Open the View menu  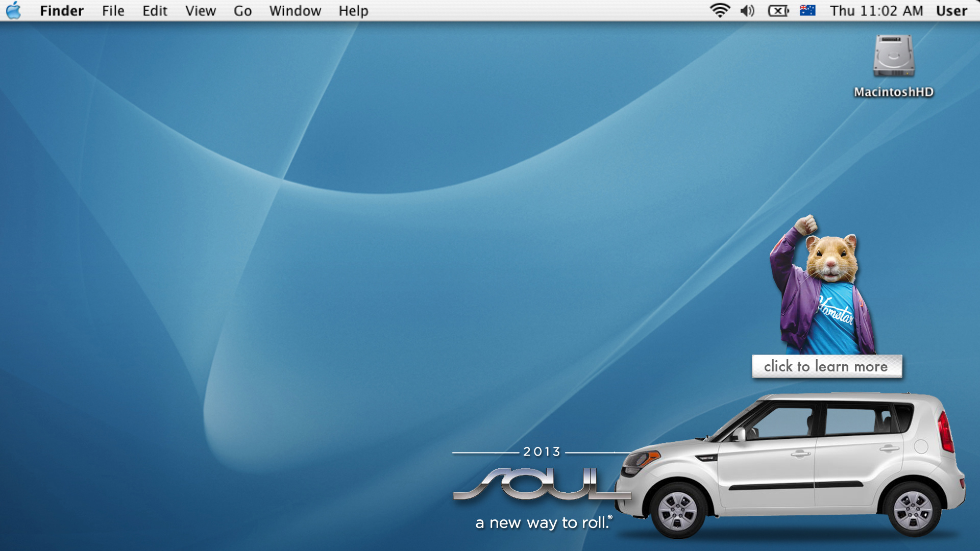201,11
